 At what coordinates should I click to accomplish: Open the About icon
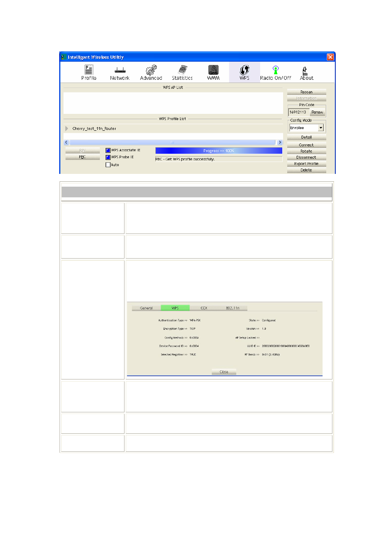click(306, 70)
